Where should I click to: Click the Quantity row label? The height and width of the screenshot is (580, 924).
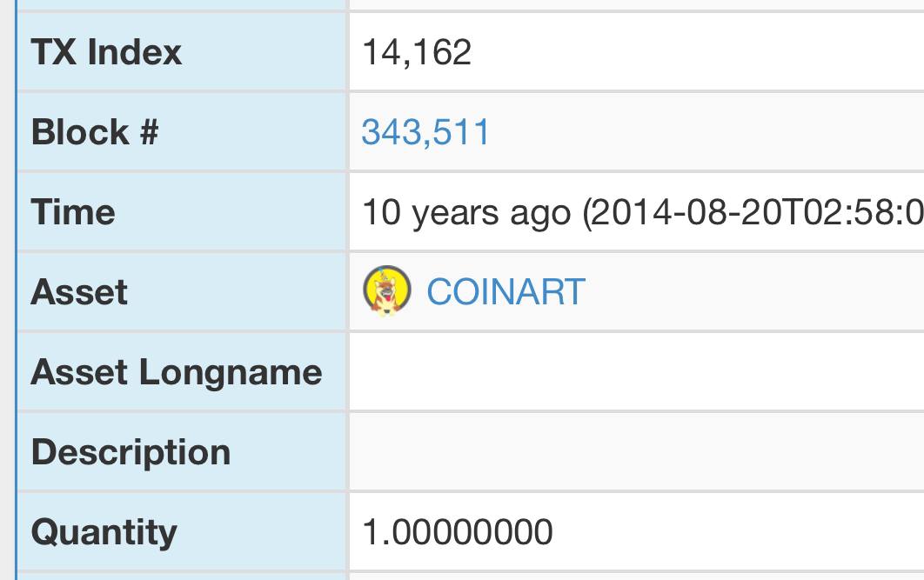[104, 532]
